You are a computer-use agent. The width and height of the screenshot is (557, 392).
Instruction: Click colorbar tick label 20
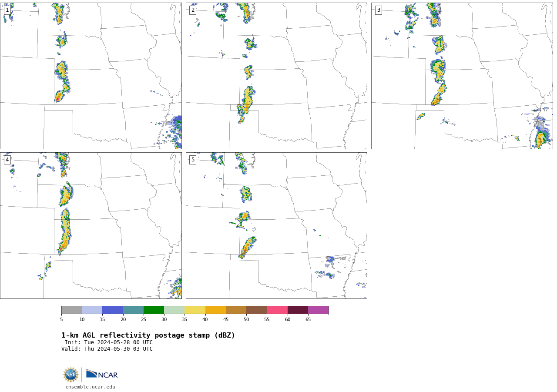pyautogui.click(x=123, y=320)
